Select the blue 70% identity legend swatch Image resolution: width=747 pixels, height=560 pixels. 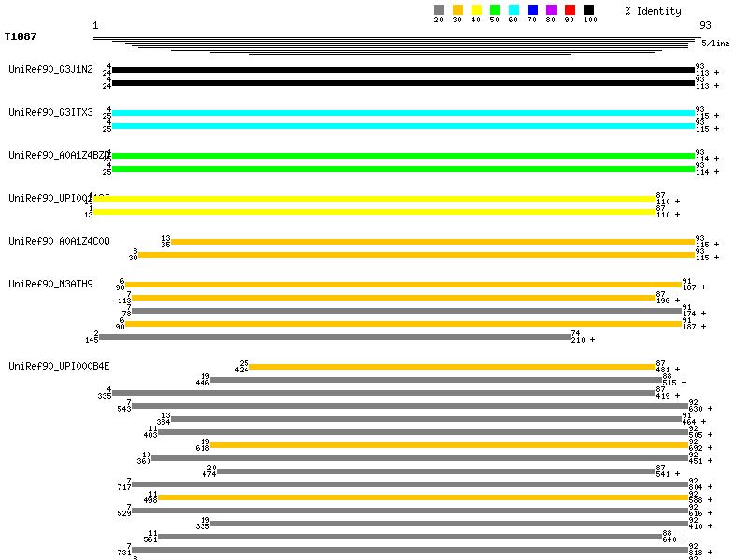pyautogui.click(x=532, y=10)
